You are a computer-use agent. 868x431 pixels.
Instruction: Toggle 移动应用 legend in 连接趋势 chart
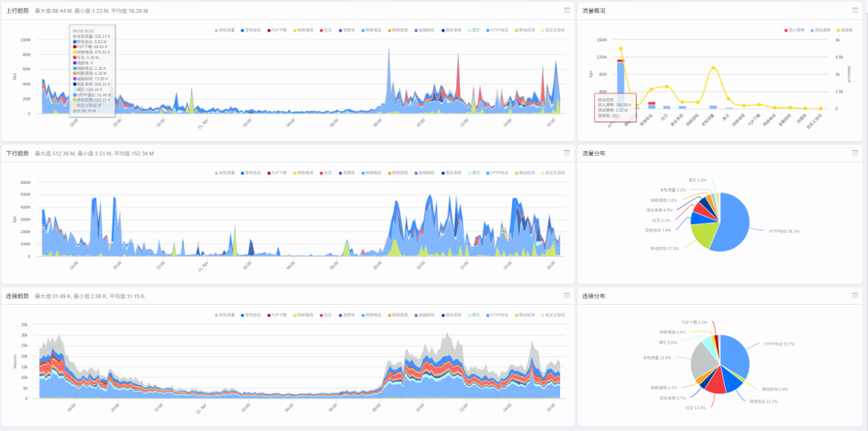(x=524, y=314)
